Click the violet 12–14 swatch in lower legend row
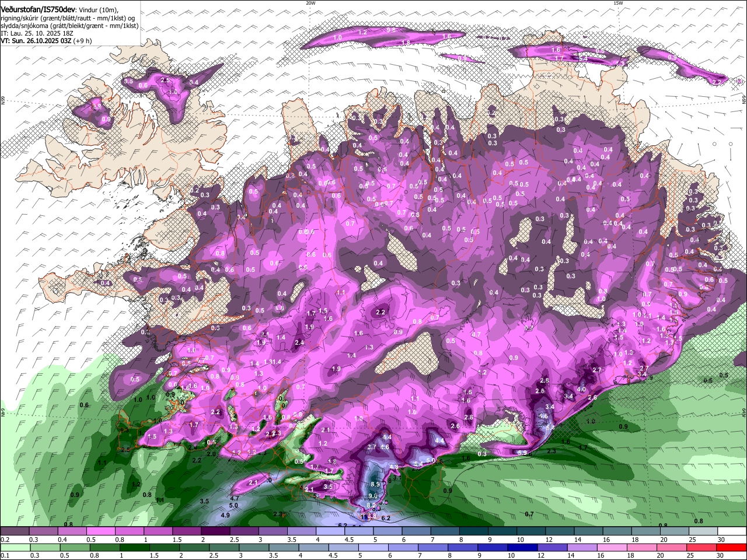 552,547
